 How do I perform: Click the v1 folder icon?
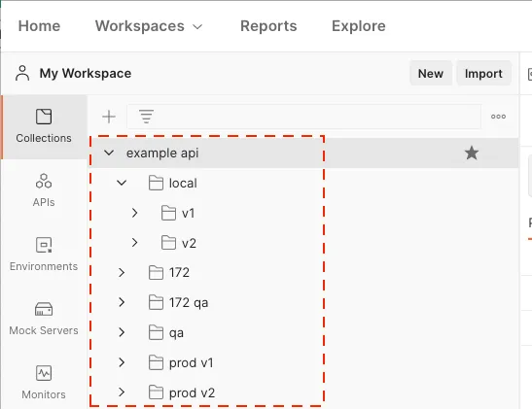coord(168,213)
